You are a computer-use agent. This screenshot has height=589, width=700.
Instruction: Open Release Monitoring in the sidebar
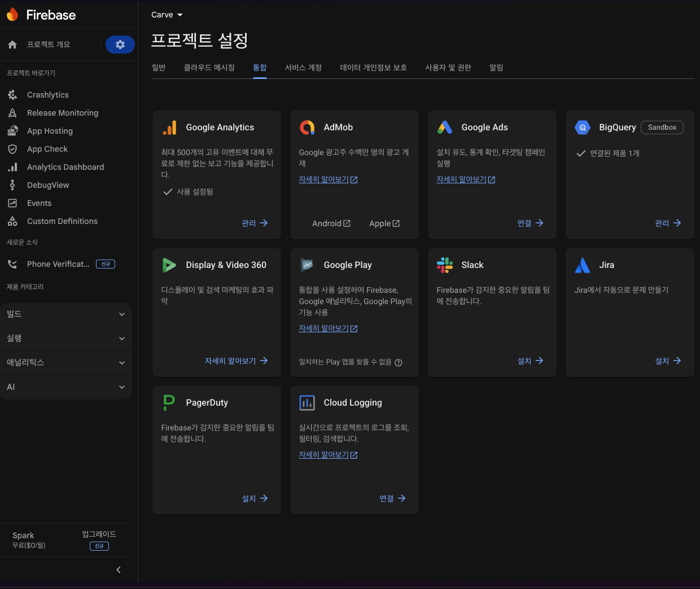tap(63, 113)
